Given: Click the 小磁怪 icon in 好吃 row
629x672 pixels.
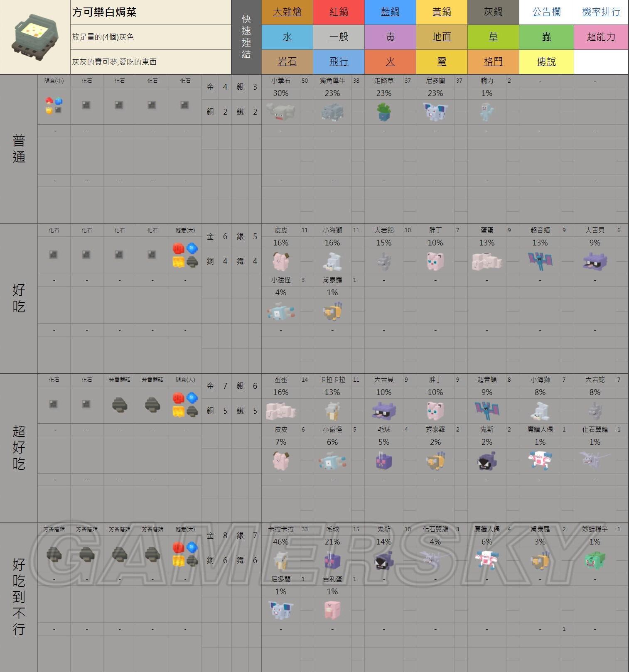Looking at the screenshot, I should point(281,311).
